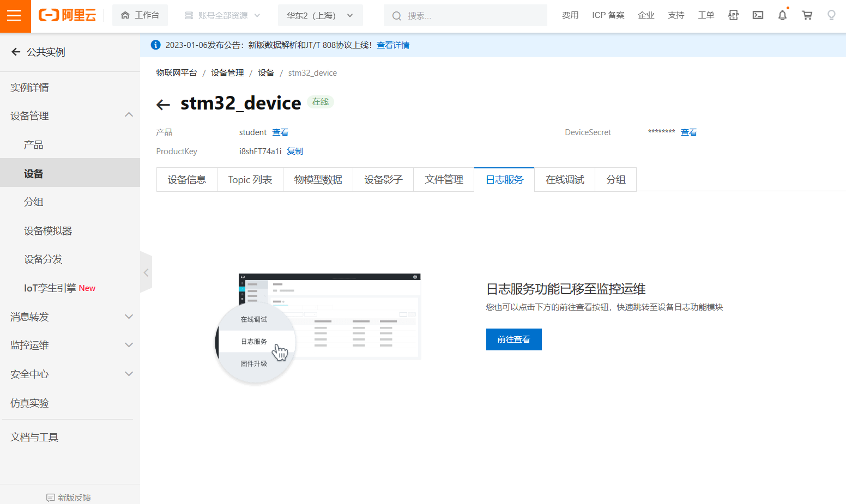
Task: Click the i8shFT74a1i product key text
Action: 261,151
